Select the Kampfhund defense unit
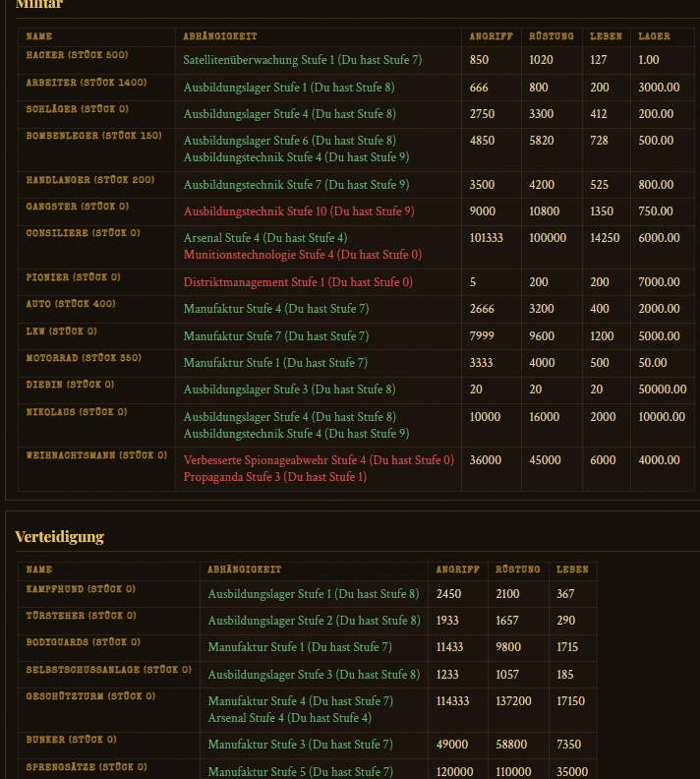This screenshot has height=779, width=700. point(81,589)
